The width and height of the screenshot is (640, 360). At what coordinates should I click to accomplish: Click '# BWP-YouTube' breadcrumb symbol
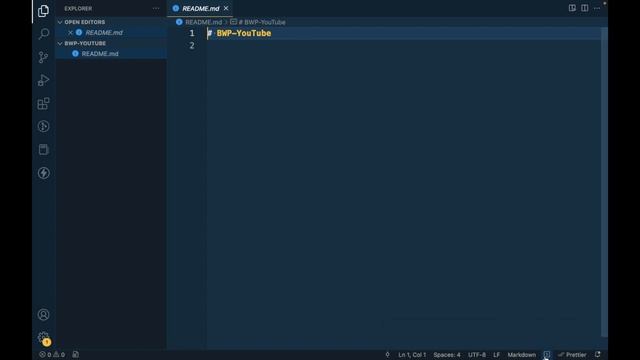coord(262,22)
